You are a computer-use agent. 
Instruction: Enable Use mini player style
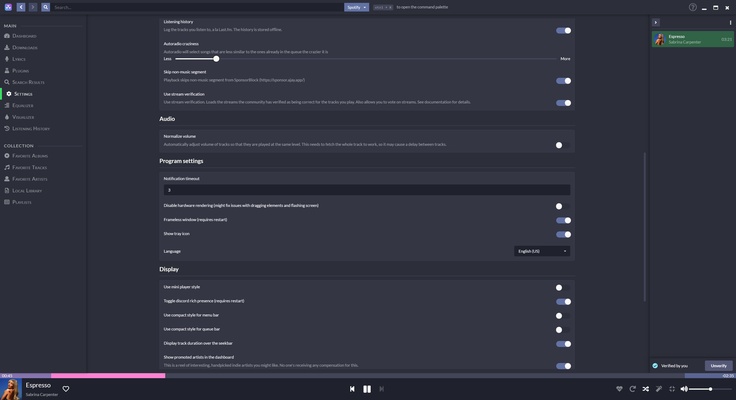click(563, 287)
